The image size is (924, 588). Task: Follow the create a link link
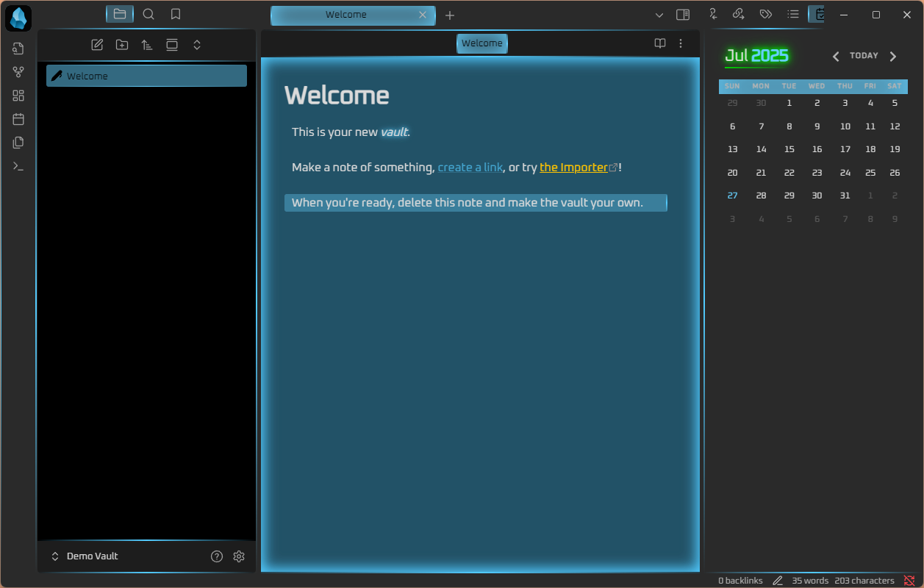470,168
